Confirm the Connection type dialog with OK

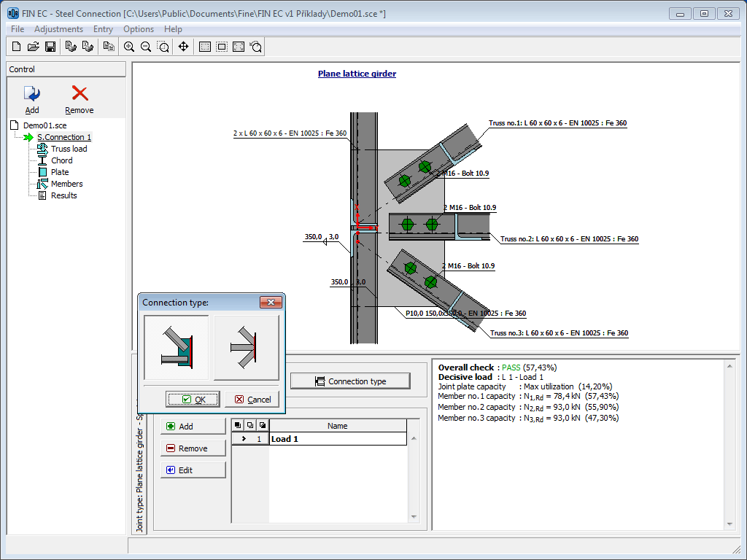pos(193,400)
